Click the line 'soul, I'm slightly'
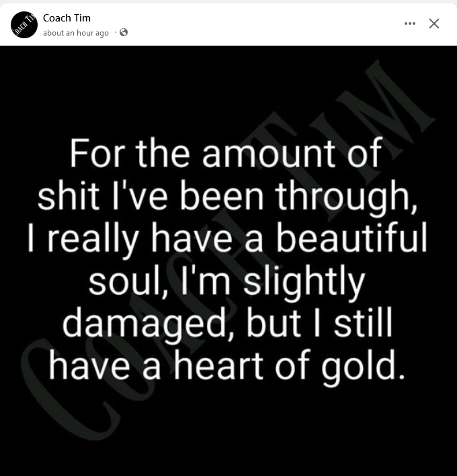Image resolution: width=457 pixels, height=476 pixels. [226, 281]
